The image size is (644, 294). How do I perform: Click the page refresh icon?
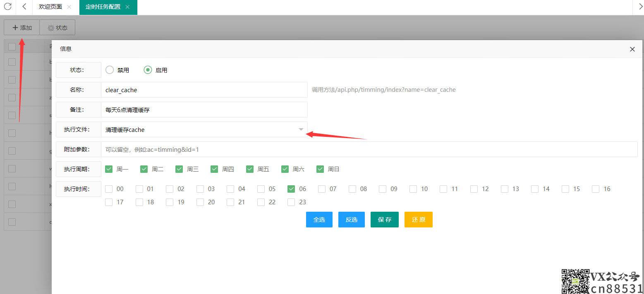(x=7, y=7)
